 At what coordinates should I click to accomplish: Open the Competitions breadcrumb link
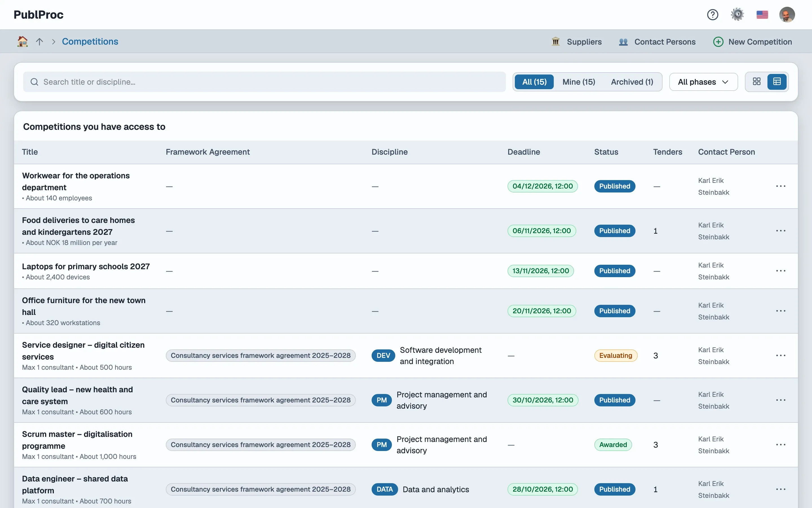[90, 42]
